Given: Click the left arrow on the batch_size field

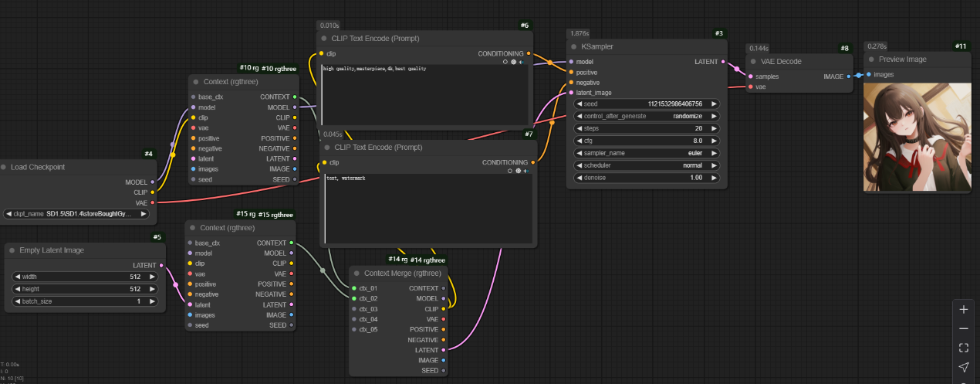Looking at the screenshot, I should pyautogui.click(x=18, y=301).
